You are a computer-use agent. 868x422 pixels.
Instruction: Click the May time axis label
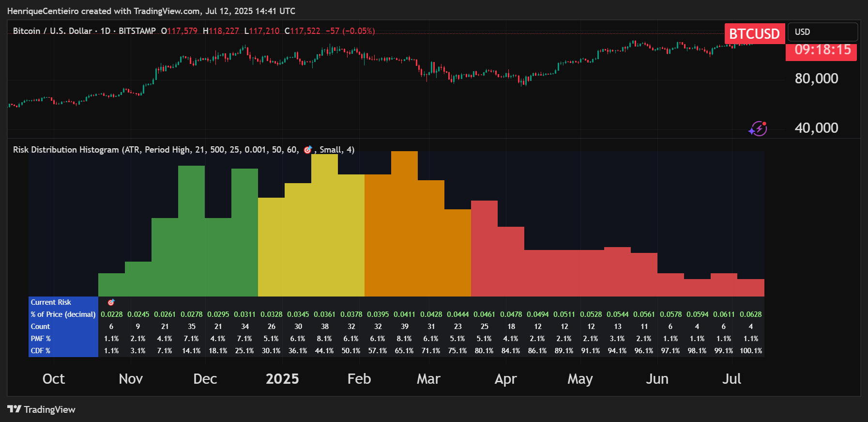click(580, 379)
